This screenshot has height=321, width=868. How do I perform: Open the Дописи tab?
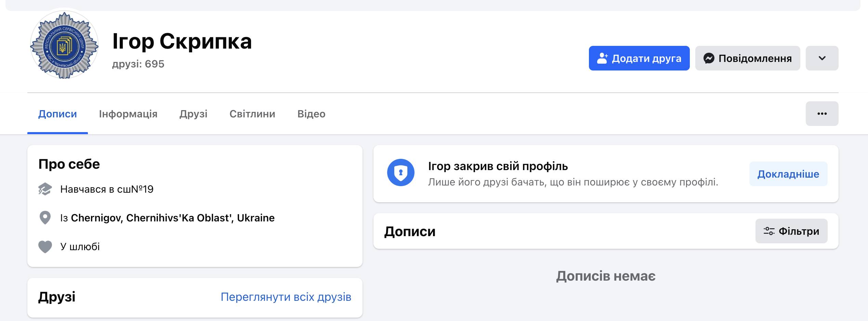(57, 114)
